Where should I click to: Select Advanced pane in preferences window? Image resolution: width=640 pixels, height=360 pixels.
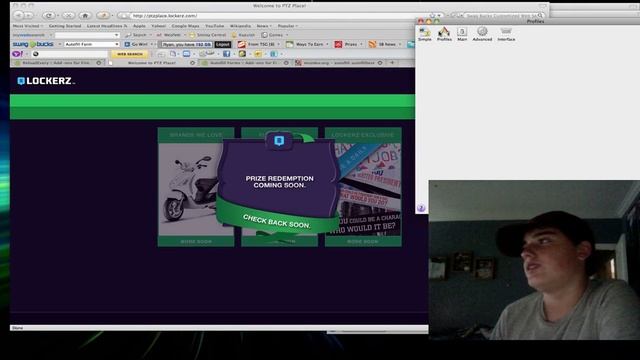pyautogui.click(x=482, y=33)
